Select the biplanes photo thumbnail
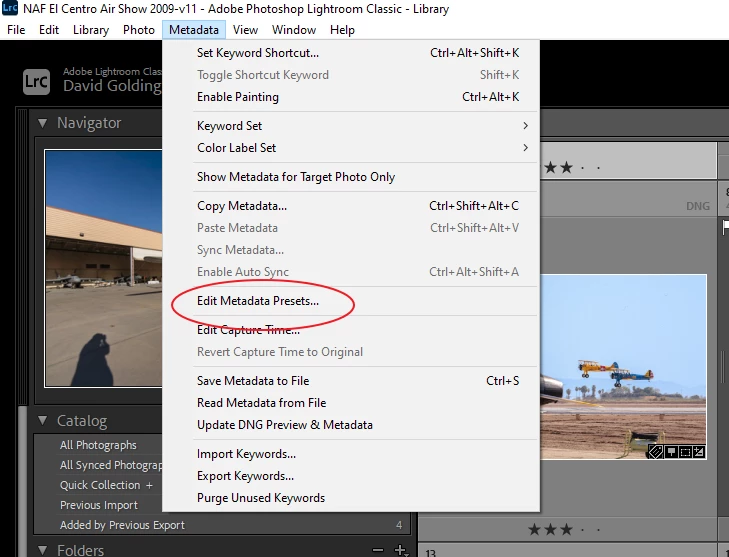Screen dimensions: 729x557 pyautogui.click(x=623, y=367)
